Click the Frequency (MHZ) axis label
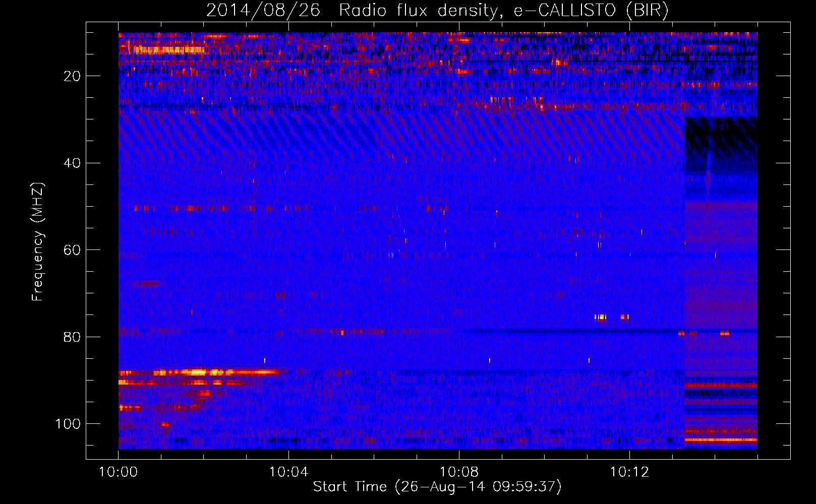This screenshot has height=504, width=816. (38, 241)
